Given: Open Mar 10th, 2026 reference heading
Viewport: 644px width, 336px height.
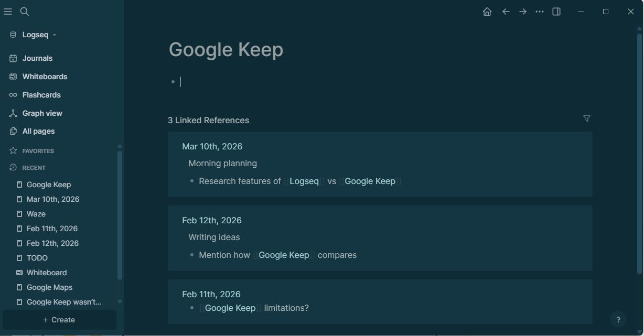Looking at the screenshot, I should tap(212, 146).
